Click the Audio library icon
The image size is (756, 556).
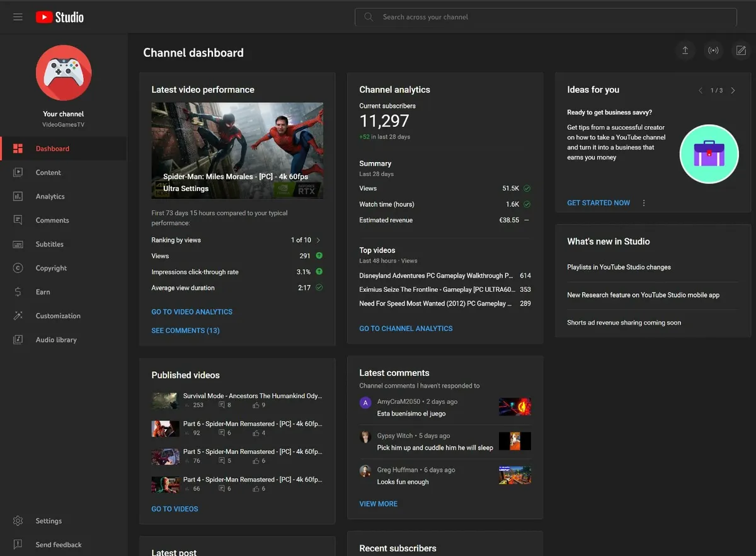click(18, 340)
